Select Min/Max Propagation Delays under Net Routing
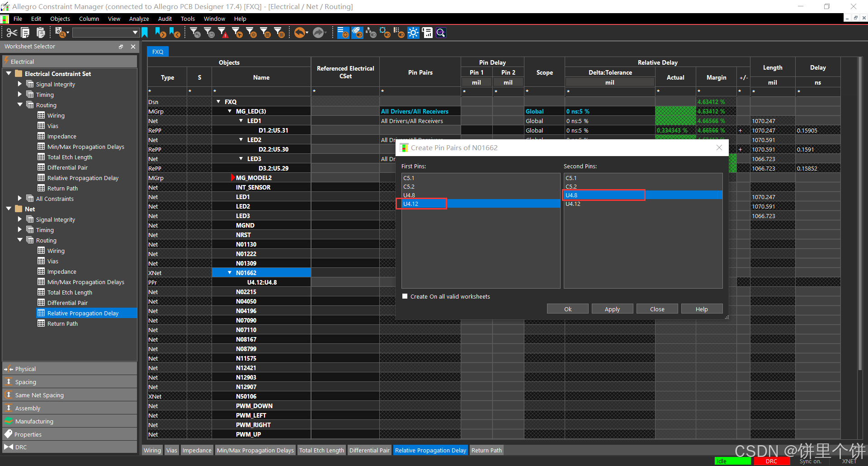Image resolution: width=868 pixels, height=466 pixels. tap(86, 282)
